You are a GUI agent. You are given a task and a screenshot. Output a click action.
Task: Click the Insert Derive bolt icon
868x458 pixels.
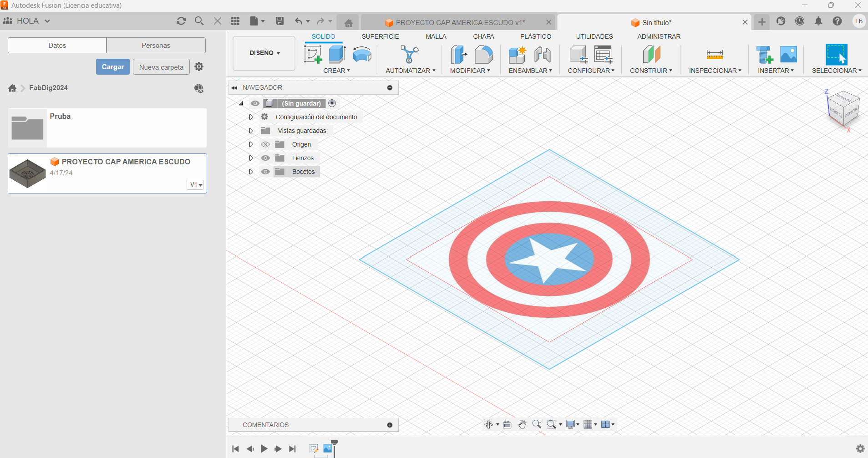[765, 54]
